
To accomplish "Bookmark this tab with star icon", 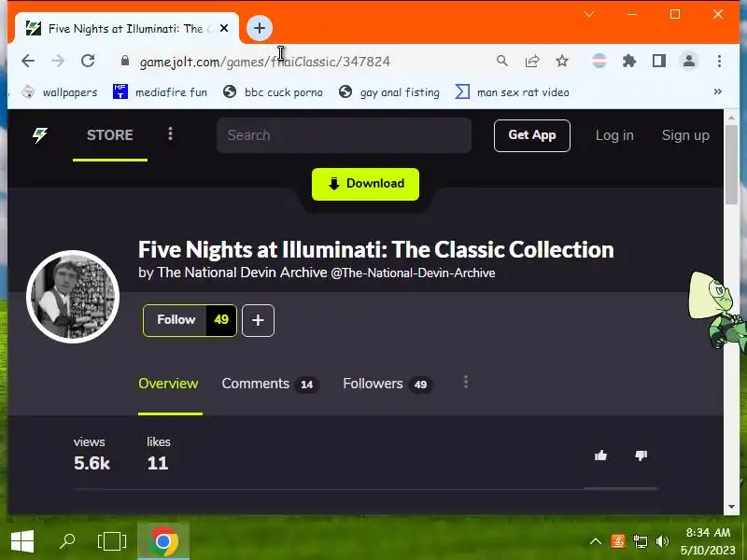I will point(562,61).
